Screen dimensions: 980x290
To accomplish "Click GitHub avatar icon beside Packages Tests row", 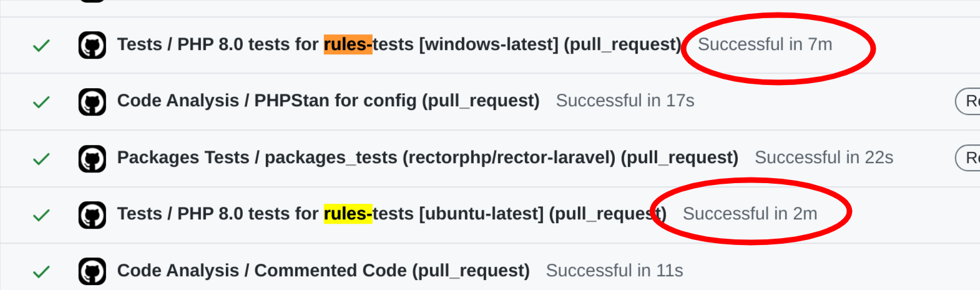I will [92, 158].
